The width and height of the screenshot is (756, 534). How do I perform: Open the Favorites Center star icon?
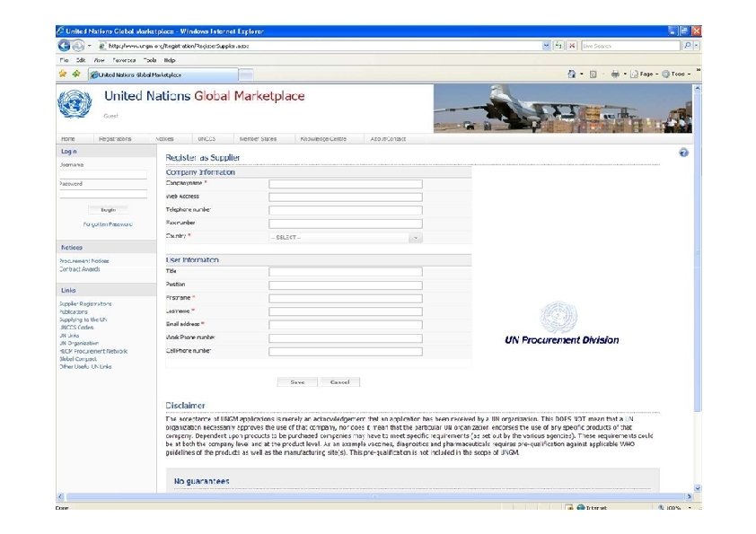pos(63,74)
